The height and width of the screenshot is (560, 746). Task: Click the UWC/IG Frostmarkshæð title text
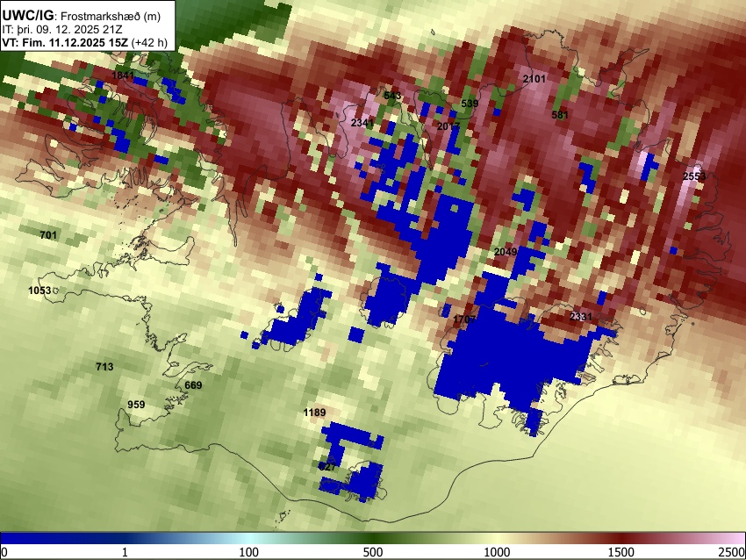click(82, 15)
